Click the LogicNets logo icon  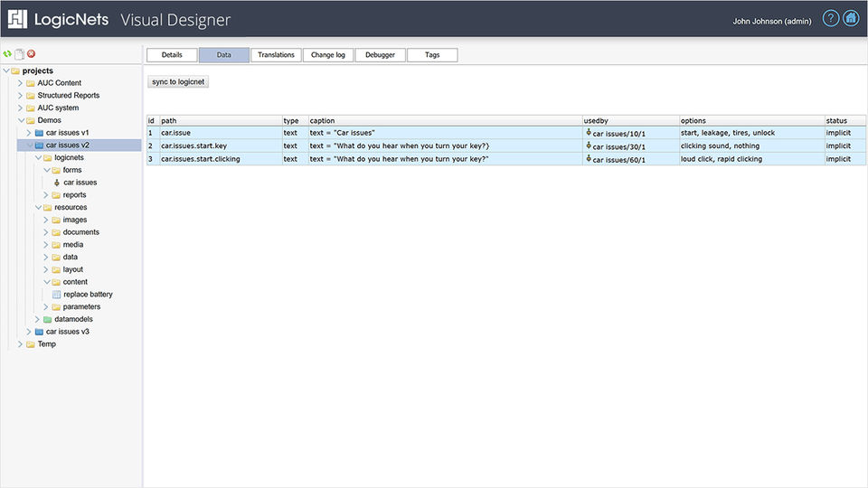coord(17,19)
